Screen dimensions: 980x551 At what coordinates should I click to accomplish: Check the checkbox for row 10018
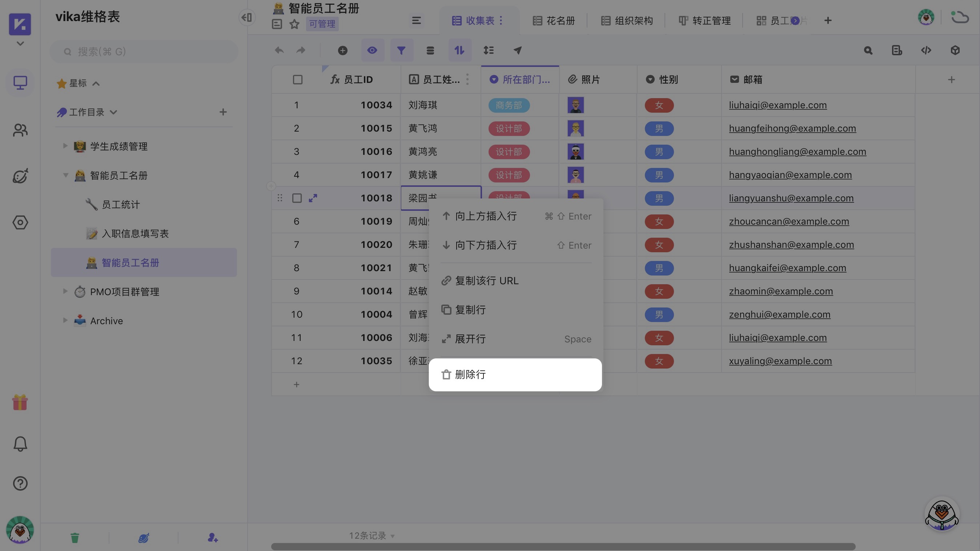[x=297, y=198]
